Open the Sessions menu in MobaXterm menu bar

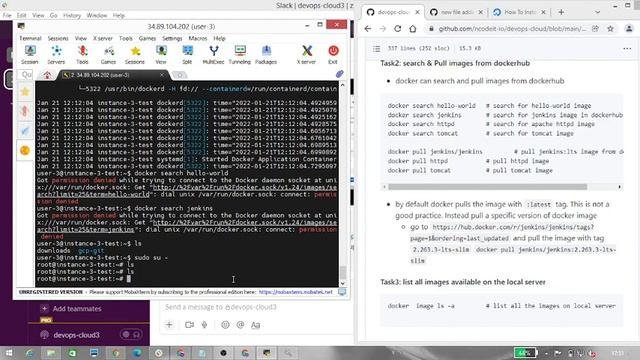[x=58, y=38]
